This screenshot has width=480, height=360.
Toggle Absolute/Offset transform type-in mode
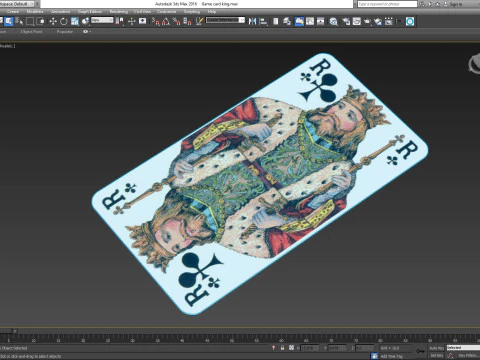coord(291,348)
